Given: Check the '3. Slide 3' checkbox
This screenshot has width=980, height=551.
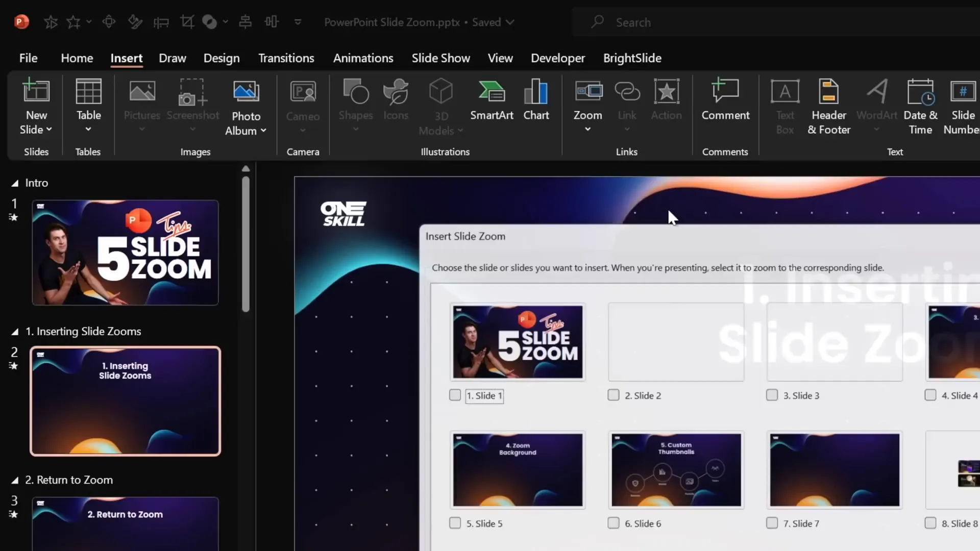Looking at the screenshot, I should 772,395.
